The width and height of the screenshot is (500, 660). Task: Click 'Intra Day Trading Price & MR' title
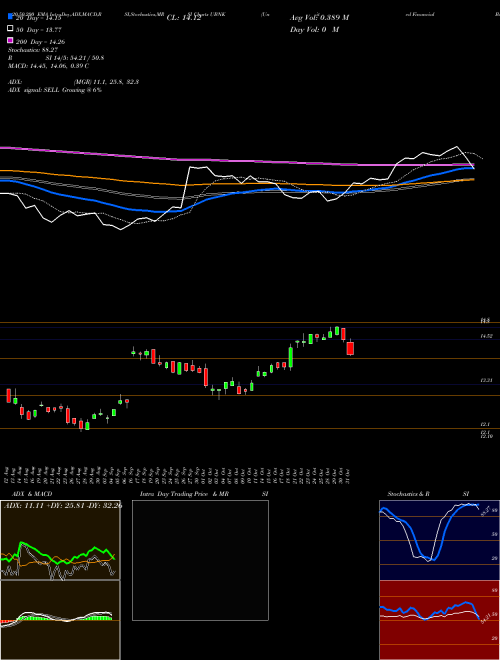(184, 494)
